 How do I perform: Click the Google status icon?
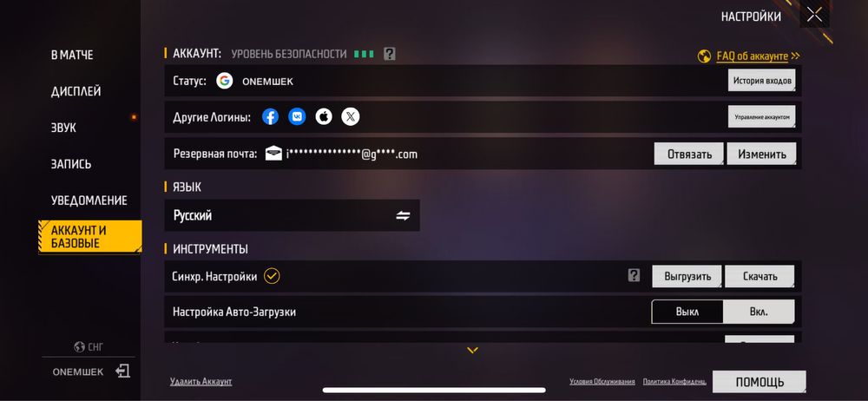pos(224,81)
